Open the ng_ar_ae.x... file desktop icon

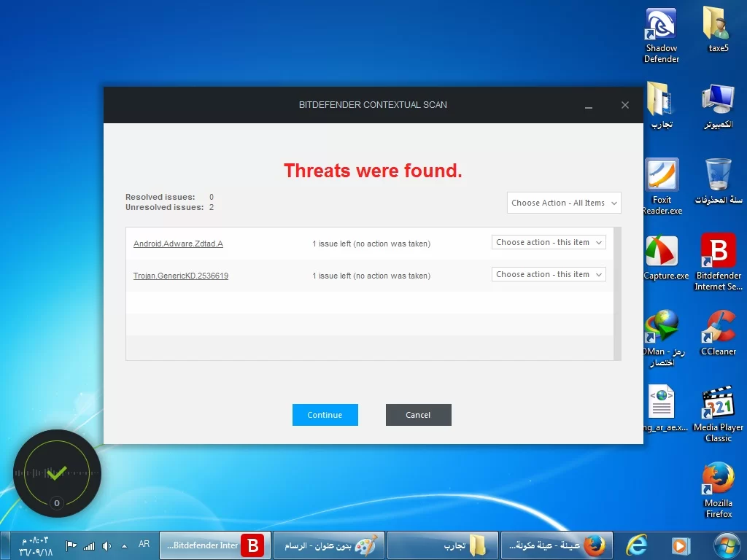tap(665, 408)
